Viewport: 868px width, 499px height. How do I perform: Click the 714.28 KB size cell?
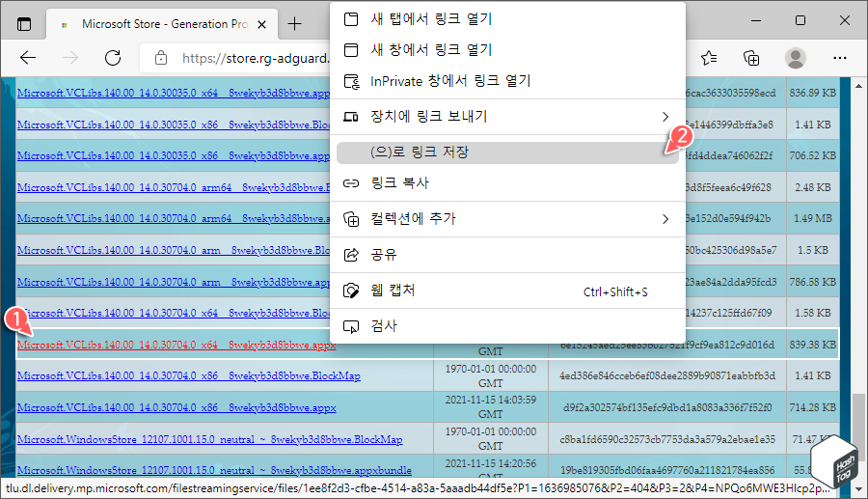813,407
